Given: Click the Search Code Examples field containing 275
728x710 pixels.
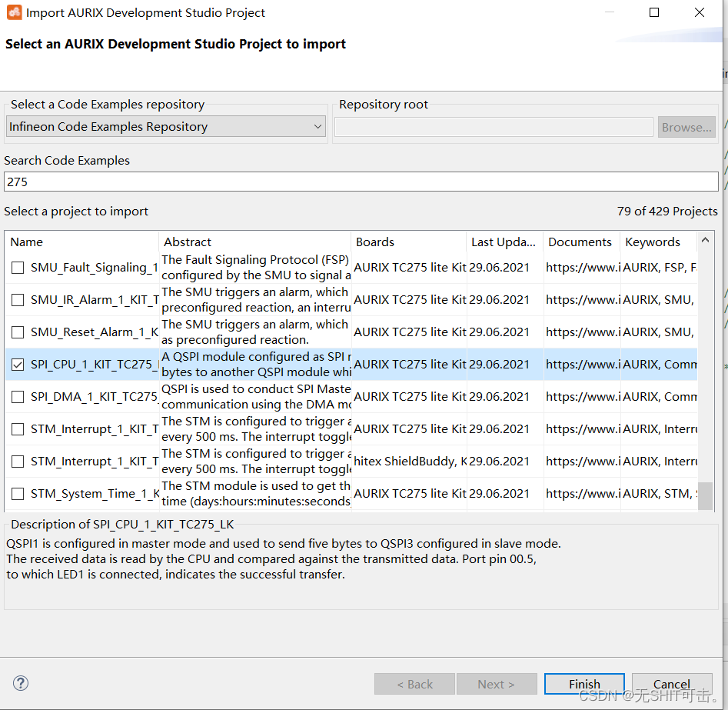Looking at the screenshot, I should [361, 182].
